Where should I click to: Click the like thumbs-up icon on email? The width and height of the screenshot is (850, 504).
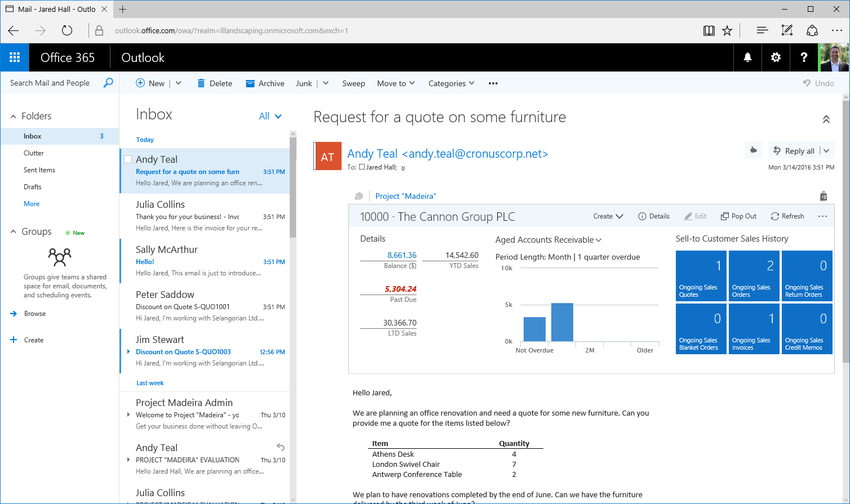point(753,150)
